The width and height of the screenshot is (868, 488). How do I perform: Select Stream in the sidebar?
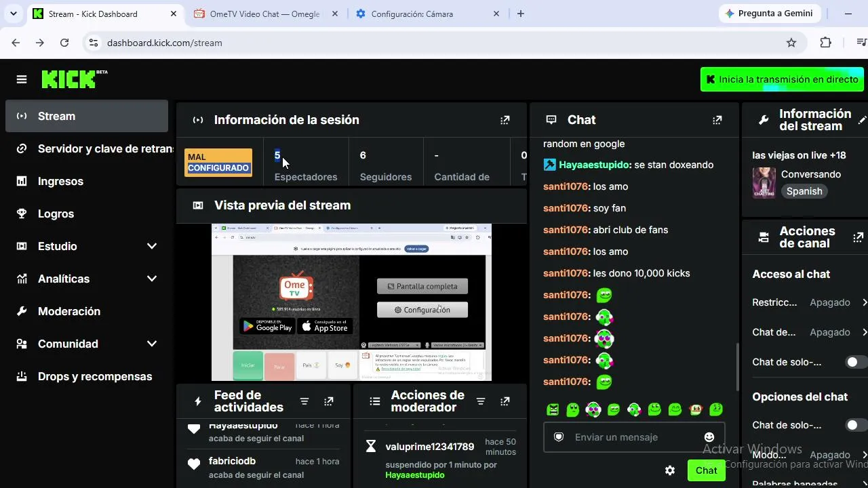click(x=87, y=116)
